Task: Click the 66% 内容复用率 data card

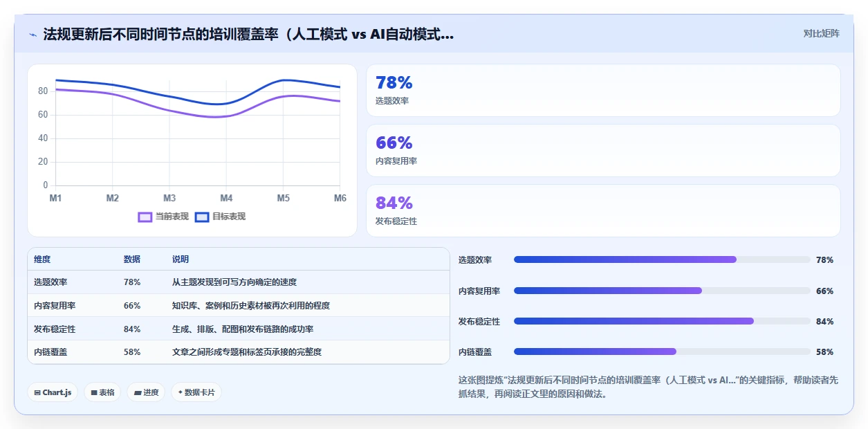Action: point(603,151)
